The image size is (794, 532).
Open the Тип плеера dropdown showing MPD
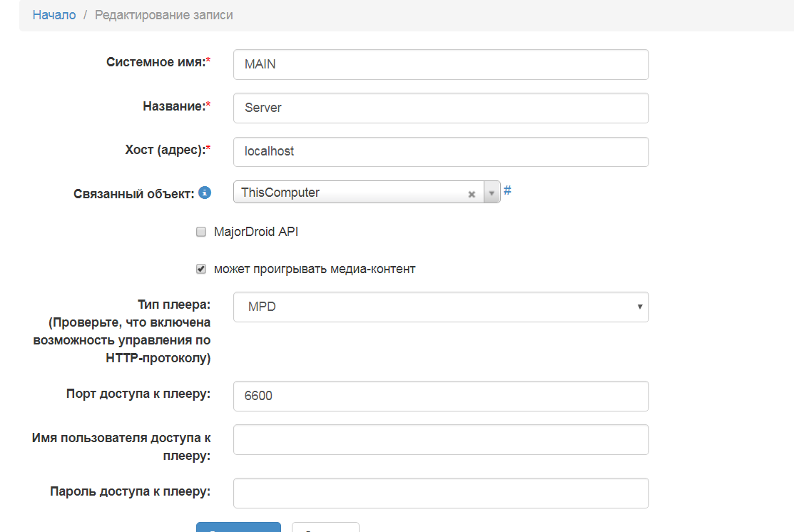(440, 307)
